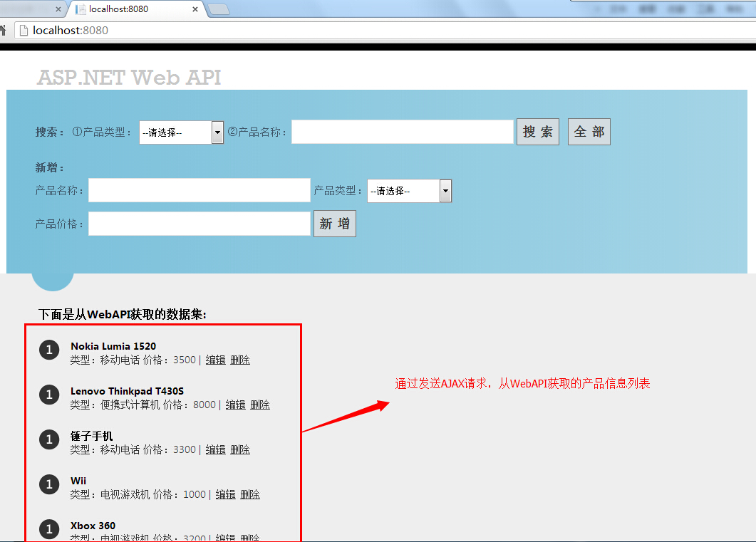Click 编辑 link for 锤子手机
This screenshot has width=756, height=542.
click(x=215, y=449)
